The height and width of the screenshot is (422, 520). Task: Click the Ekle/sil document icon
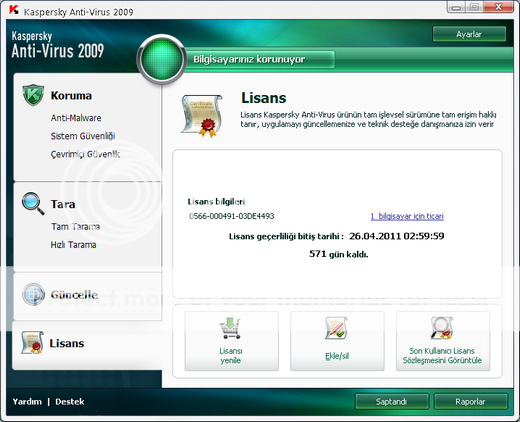pyautogui.click(x=336, y=328)
